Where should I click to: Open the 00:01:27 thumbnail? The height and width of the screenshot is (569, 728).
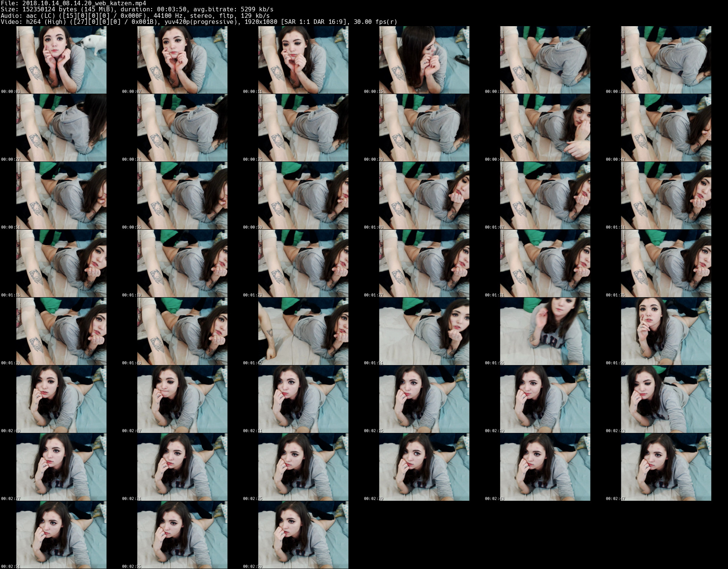[424, 263]
